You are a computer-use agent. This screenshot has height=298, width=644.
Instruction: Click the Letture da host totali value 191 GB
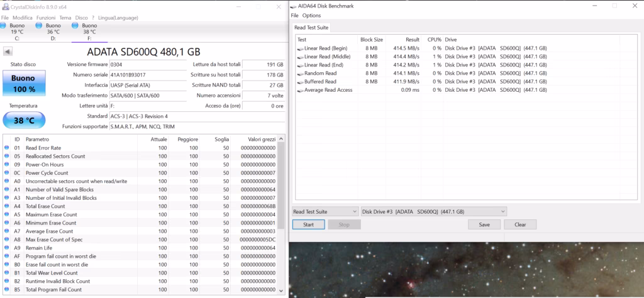[264, 65]
